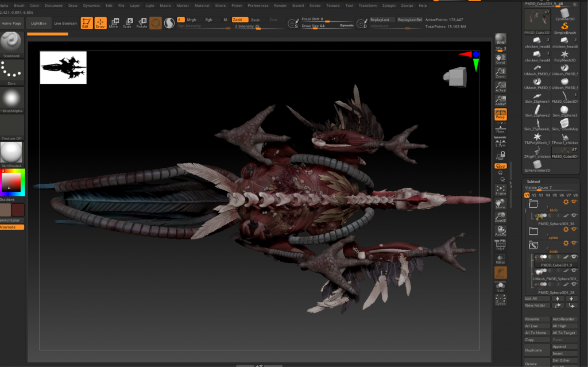
Task: Expand the spine subtool folder
Action: click(x=533, y=231)
